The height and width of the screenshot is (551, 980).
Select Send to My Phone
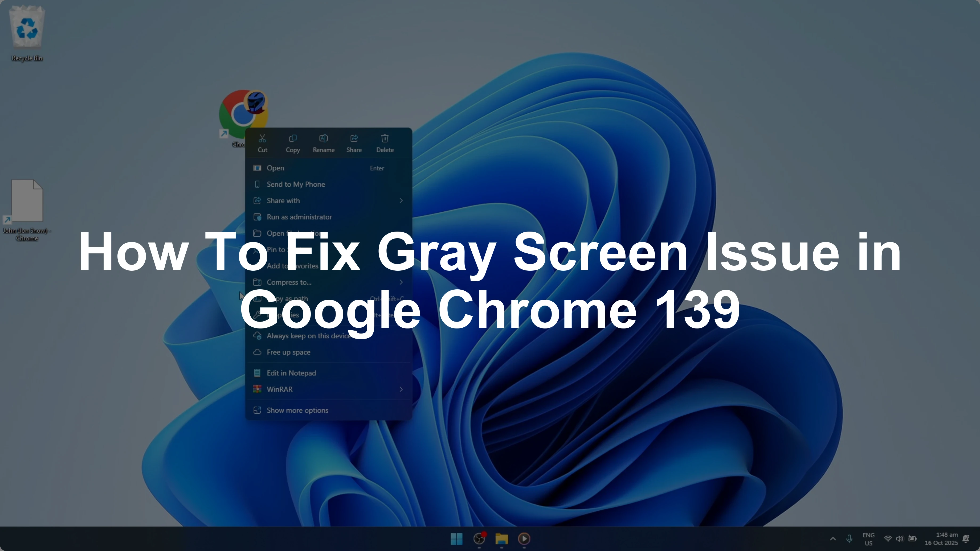[296, 184]
